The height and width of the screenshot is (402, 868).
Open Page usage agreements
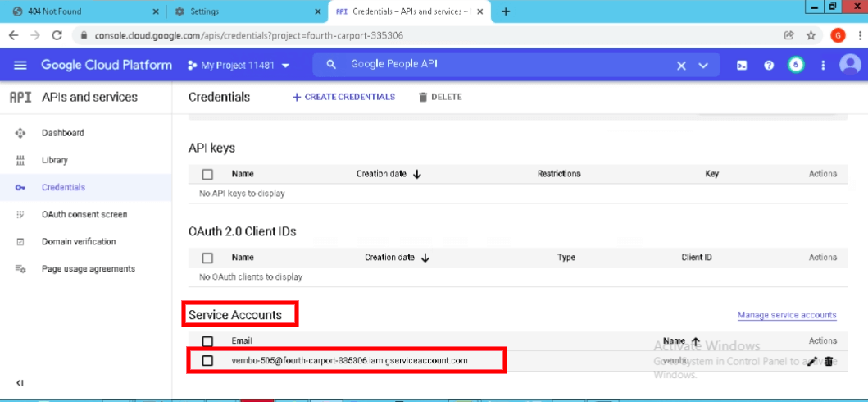pos(88,268)
